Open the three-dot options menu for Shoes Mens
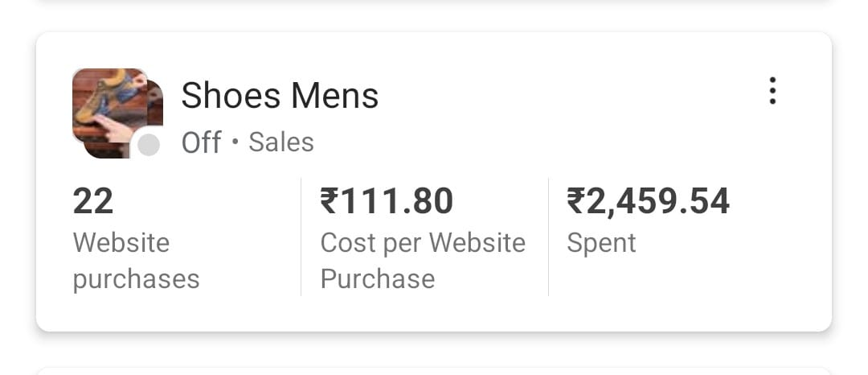 coord(772,91)
